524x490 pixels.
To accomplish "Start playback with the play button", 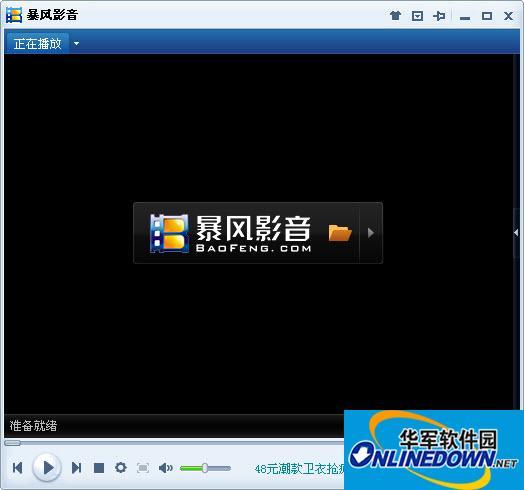I will (x=47, y=467).
